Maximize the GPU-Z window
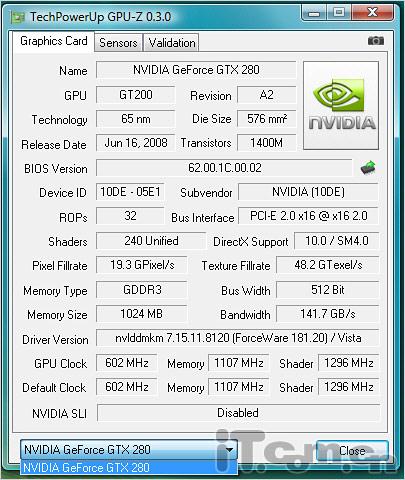Image resolution: width=405 pixels, height=480 pixels. coord(339,13)
